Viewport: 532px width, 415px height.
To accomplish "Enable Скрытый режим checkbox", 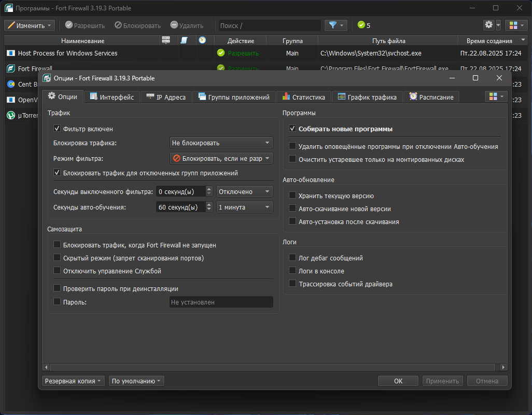I will (57, 258).
